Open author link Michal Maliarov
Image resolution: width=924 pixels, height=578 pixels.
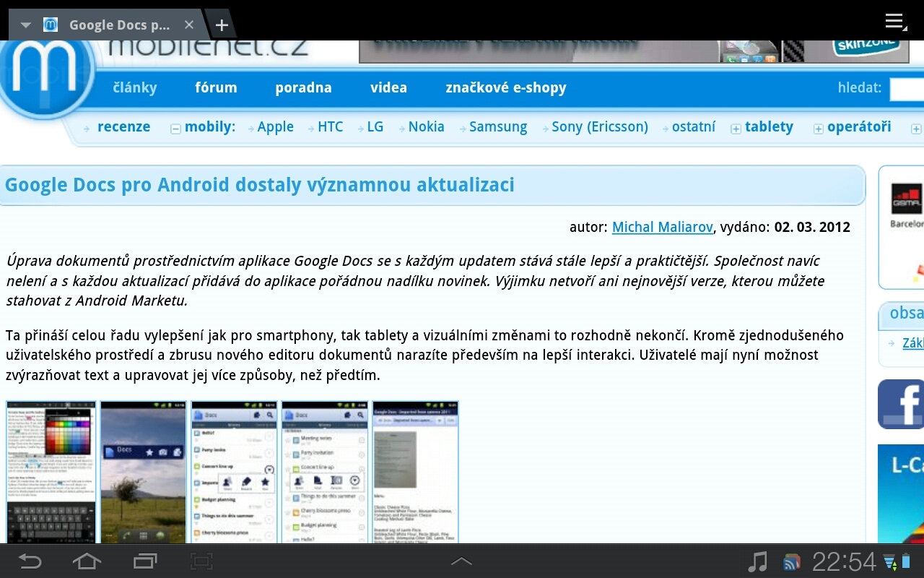coord(662,227)
